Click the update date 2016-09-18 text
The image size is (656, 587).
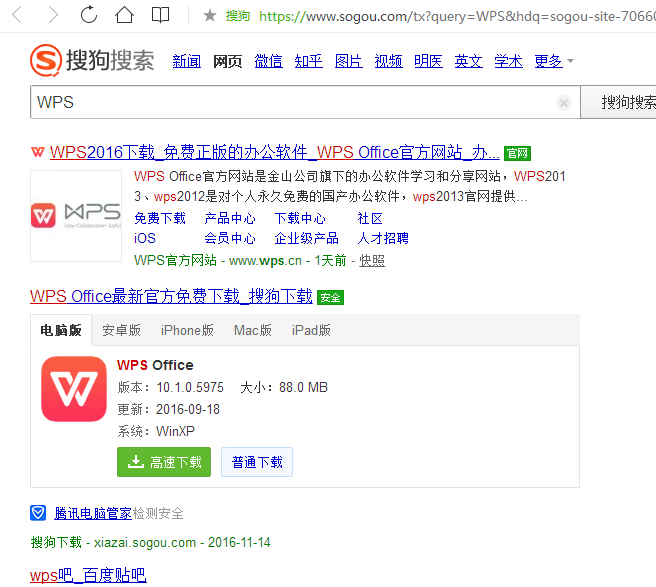(188, 409)
